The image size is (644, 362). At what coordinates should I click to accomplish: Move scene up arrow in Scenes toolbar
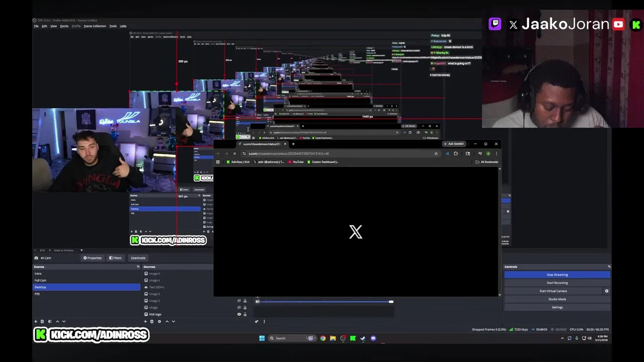(57, 321)
